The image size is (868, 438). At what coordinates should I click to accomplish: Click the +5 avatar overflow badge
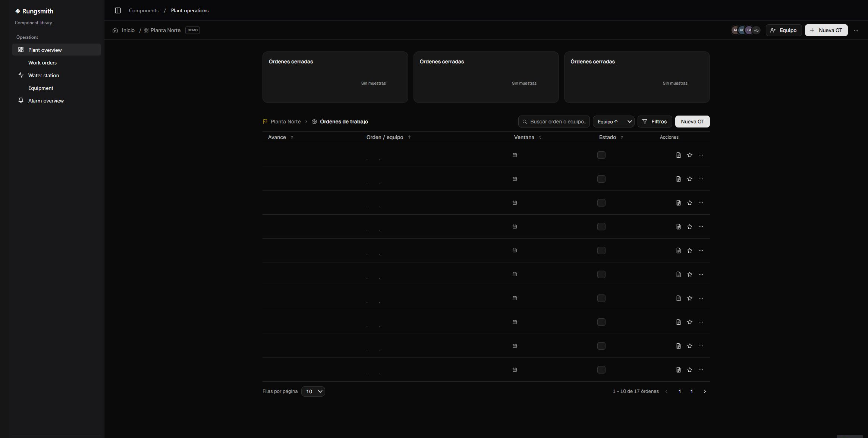click(756, 30)
